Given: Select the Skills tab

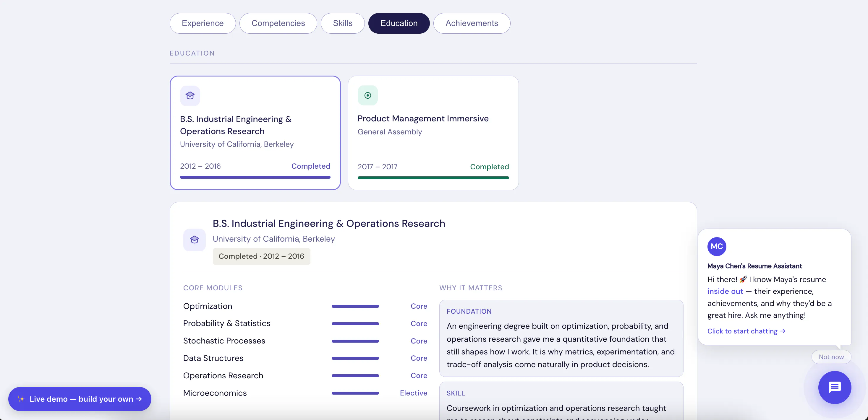Looking at the screenshot, I should pyautogui.click(x=342, y=23).
